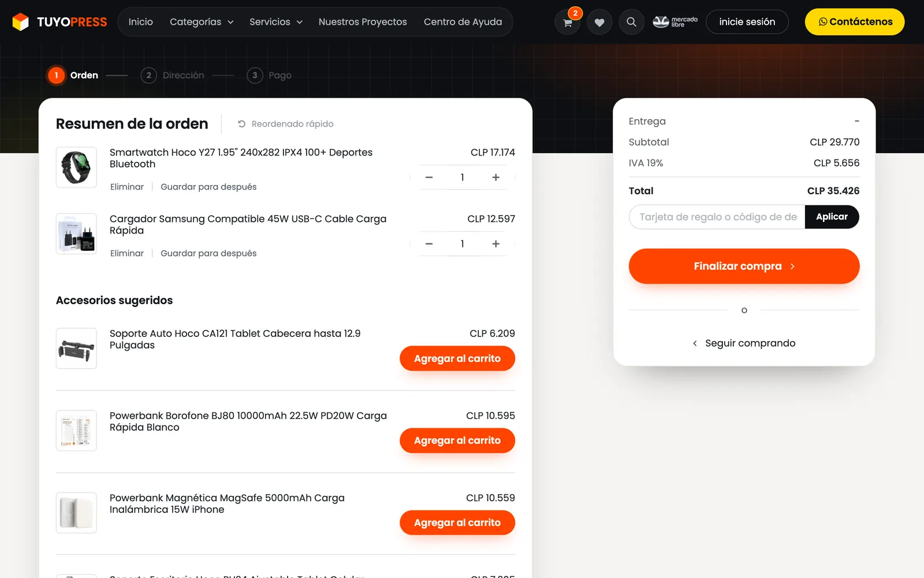Add Soporte Auto Hoco CA121 to cart
The width and height of the screenshot is (924, 578).
457,358
